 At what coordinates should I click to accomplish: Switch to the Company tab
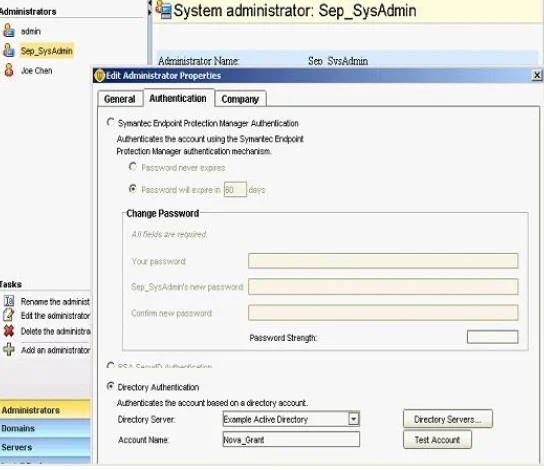point(240,99)
